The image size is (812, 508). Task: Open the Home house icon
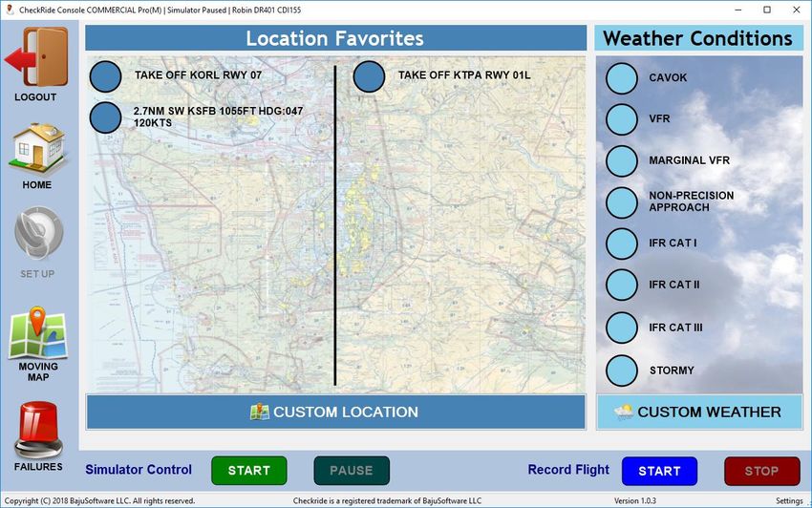point(36,148)
